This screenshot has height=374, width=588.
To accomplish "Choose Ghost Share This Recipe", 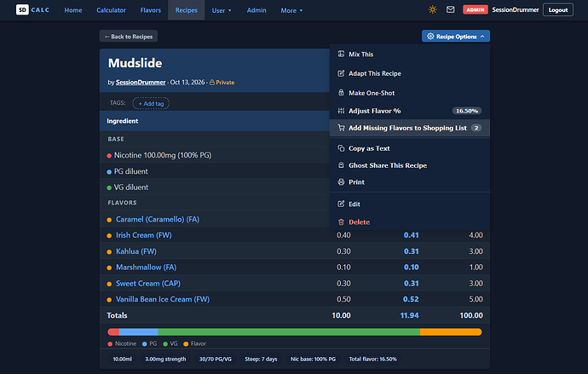I will (410, 165).
